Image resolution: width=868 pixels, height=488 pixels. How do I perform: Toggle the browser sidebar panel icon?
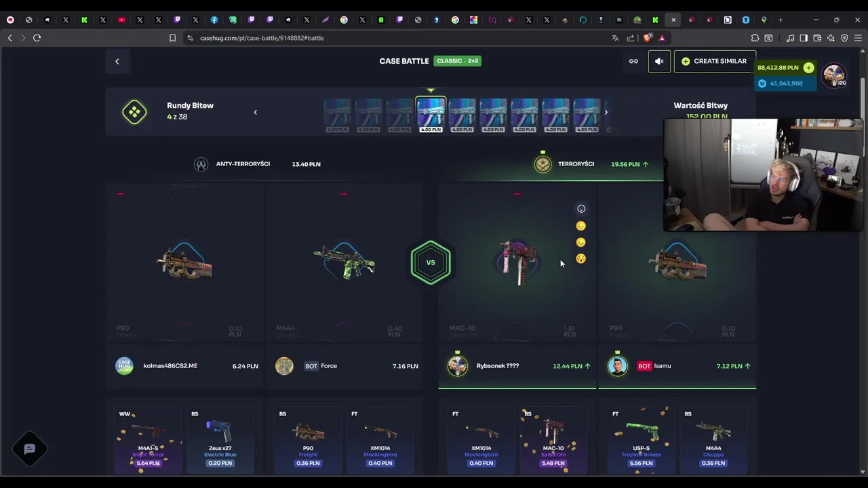(804, 38)
